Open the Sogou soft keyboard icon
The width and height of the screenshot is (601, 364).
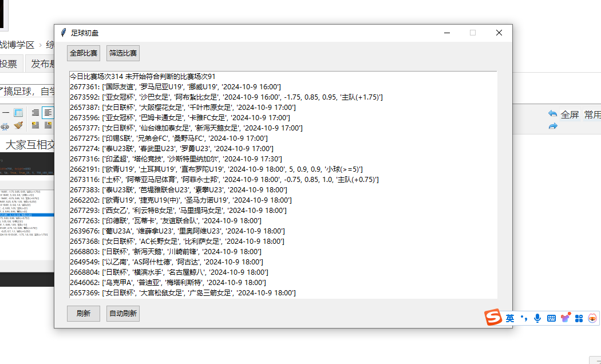pos(551,318)
